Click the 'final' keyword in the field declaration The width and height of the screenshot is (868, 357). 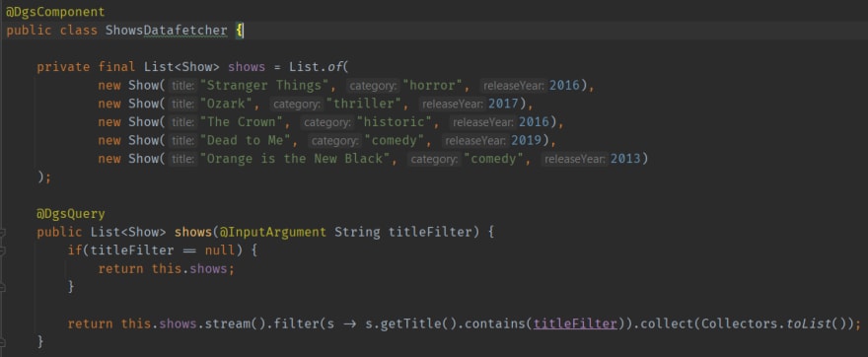(116, 67)
